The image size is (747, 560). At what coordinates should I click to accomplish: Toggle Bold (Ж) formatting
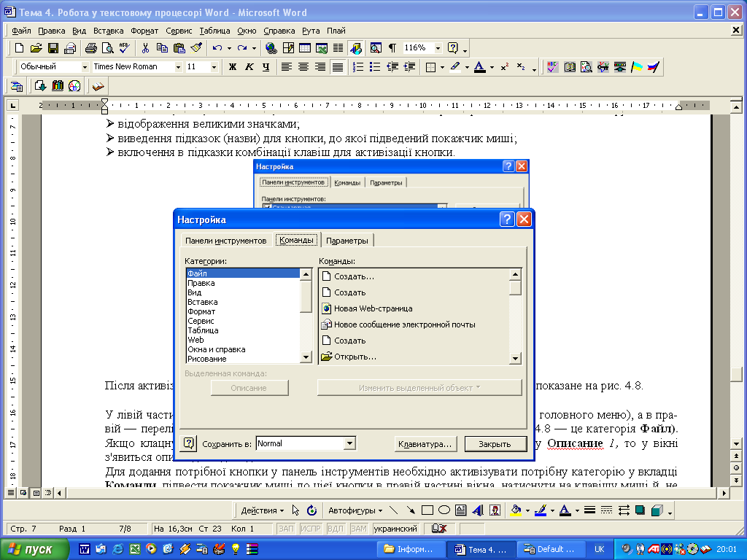pos(233,66)
